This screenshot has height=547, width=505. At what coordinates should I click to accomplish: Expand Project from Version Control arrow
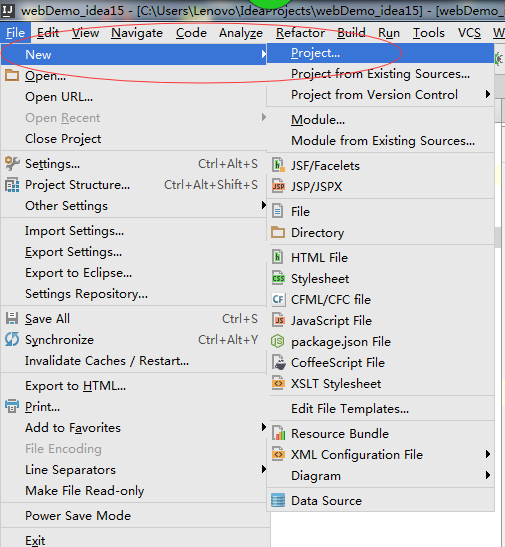[x=488, y=94]
